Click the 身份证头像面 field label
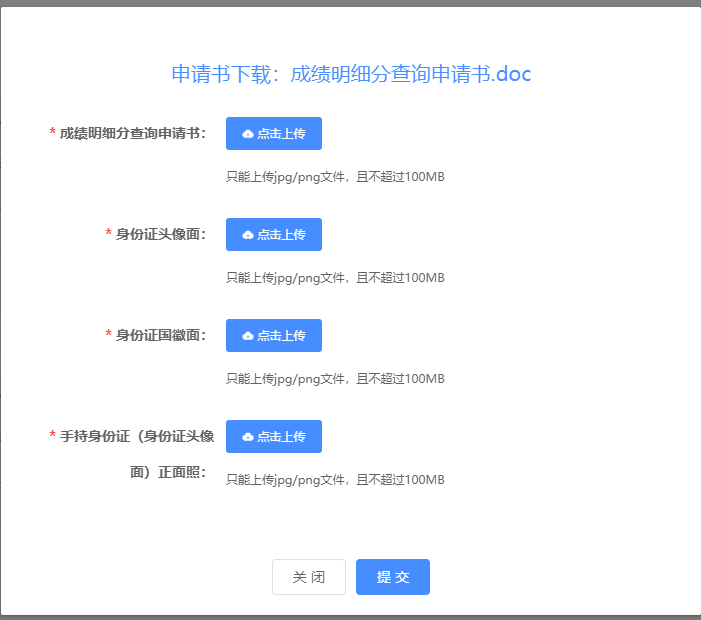701x620 pixels. tap(160, 234)
